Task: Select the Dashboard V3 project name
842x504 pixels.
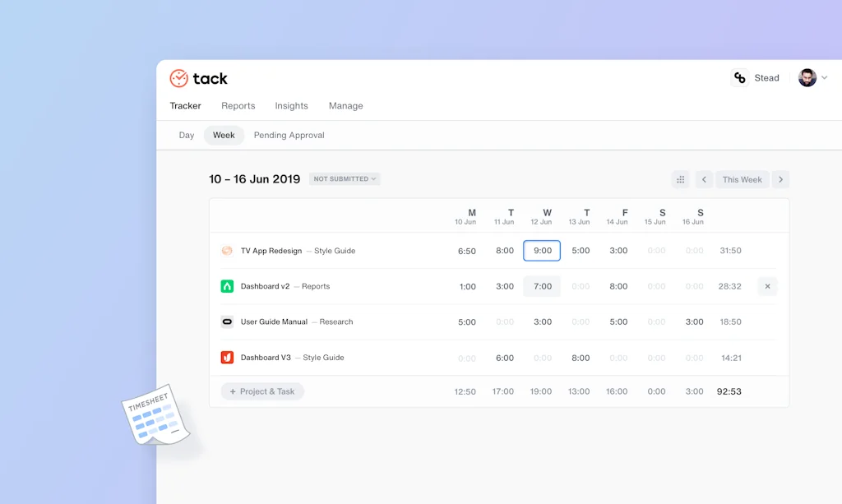Action: 266,358
